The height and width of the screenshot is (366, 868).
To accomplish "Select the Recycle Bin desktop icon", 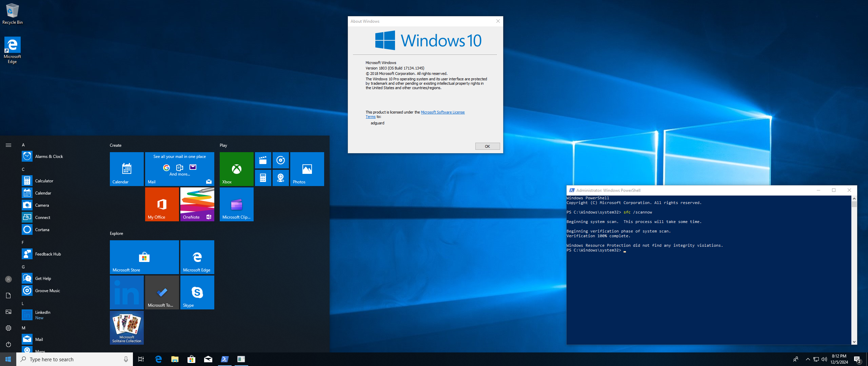I will 13,14.
